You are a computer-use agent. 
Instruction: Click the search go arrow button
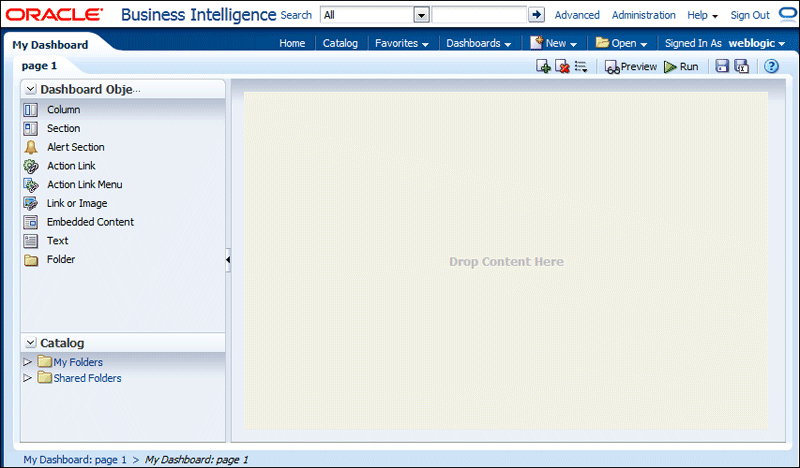[536, 15]
